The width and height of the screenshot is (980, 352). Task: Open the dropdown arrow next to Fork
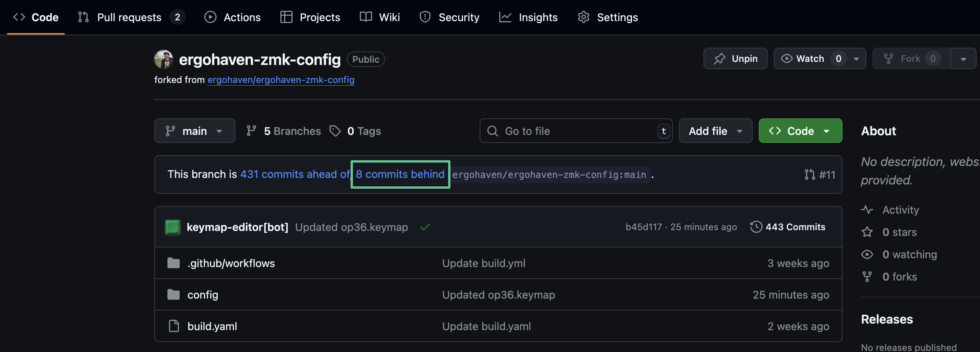click(963, 59)
